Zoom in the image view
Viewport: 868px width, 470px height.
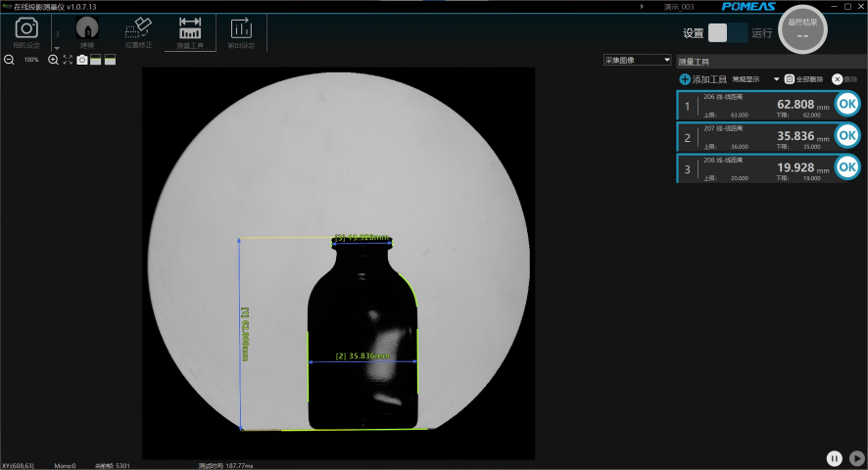(x=53, y=60)
